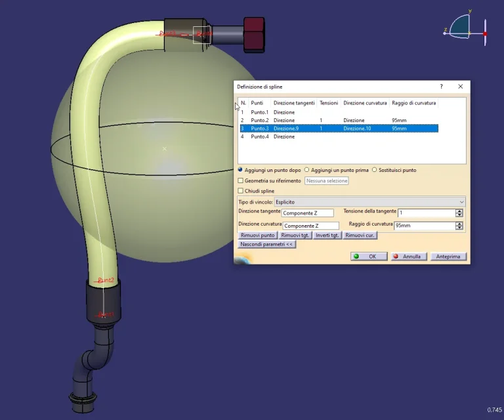Click the 'Tensione della tangente' value field
The height and width of the screenshot is (420, 504).
pos(427,213)
